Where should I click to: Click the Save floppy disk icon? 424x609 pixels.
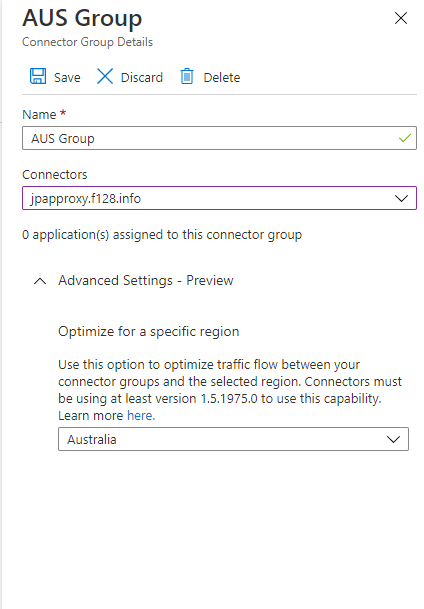pyautogui.click(x=38, y=76)
